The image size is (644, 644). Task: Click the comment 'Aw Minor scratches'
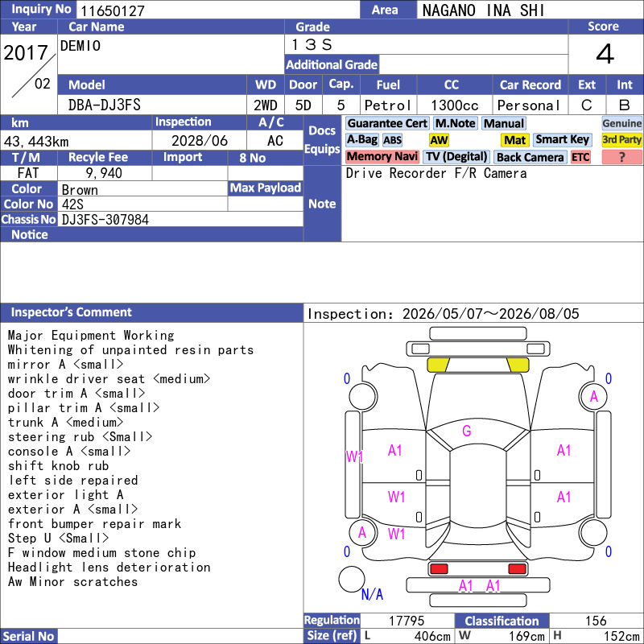click(x=72, y=581)
